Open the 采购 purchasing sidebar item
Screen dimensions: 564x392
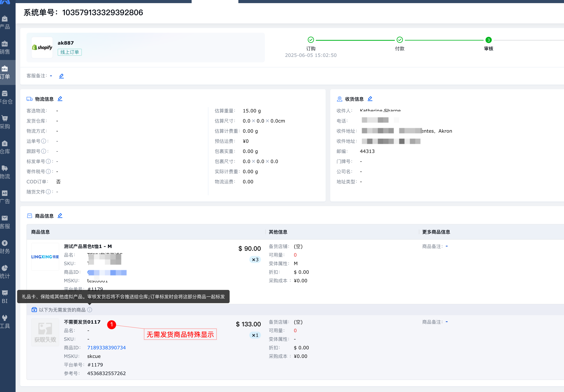click(5, 122)
